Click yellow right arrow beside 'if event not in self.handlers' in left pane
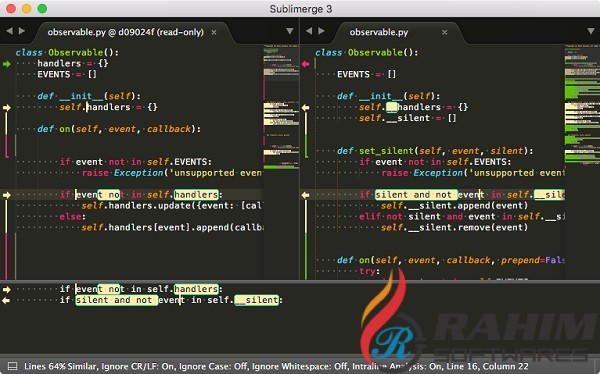The width and height of the screenshot is (600, 374). click(7, 195)
